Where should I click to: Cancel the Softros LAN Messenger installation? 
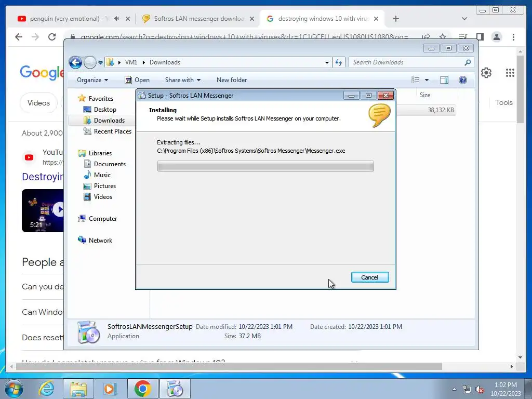click(370, 277)
